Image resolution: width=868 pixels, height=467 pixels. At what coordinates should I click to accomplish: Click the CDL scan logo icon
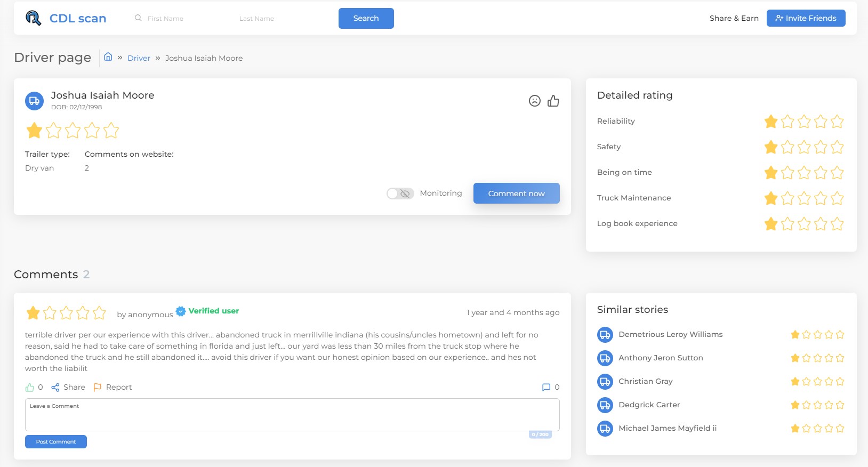[33, 18]
